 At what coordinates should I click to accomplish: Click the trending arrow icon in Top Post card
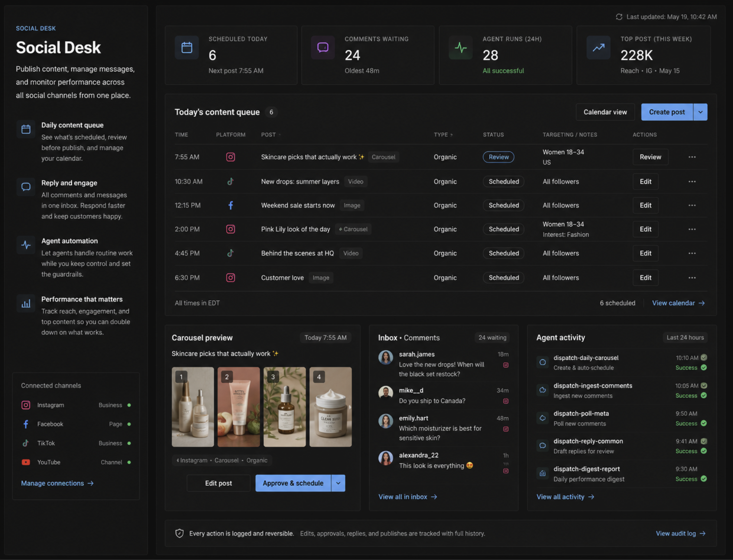pos(598,48)
